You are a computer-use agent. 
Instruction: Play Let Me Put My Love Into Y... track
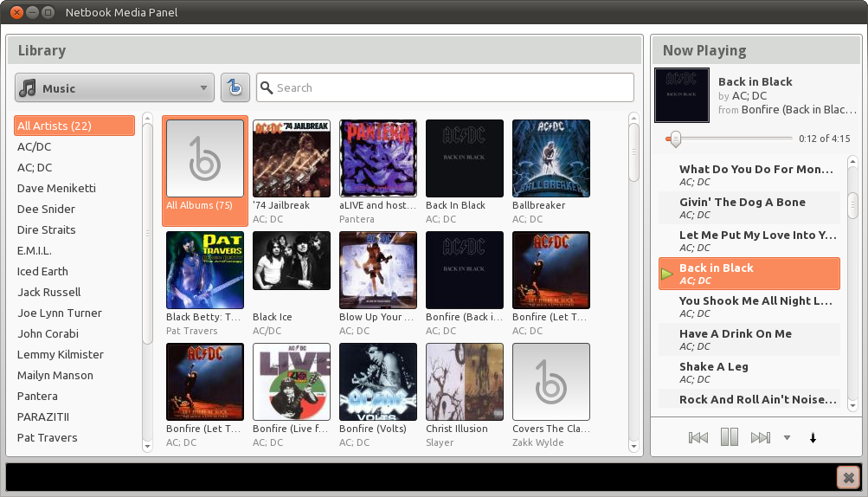click(749, 241)
